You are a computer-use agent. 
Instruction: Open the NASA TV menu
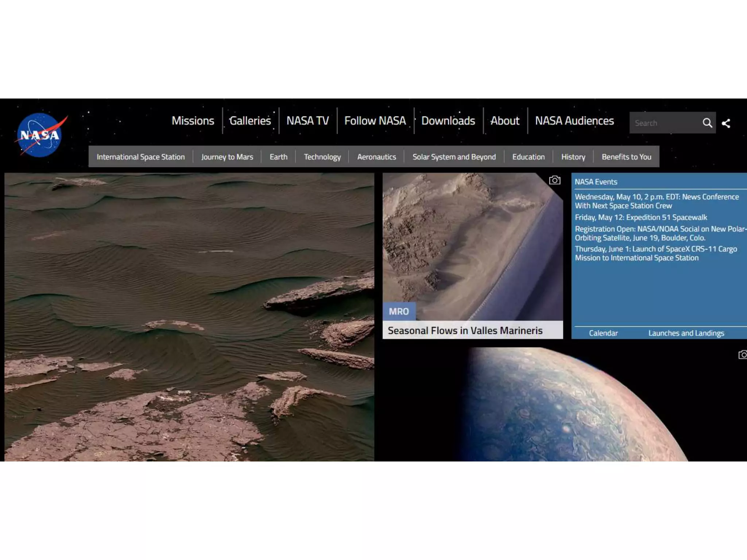(x=307, y=121)
